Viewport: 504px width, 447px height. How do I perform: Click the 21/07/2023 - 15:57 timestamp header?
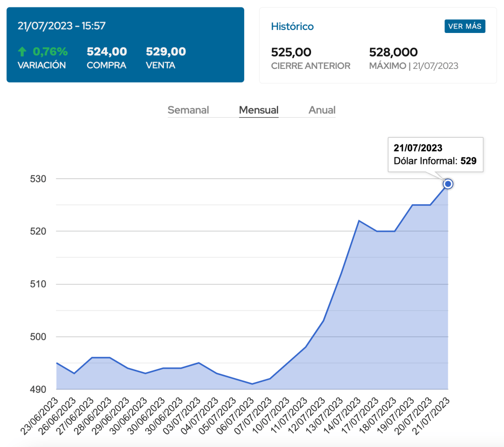[x=62, y=26]
